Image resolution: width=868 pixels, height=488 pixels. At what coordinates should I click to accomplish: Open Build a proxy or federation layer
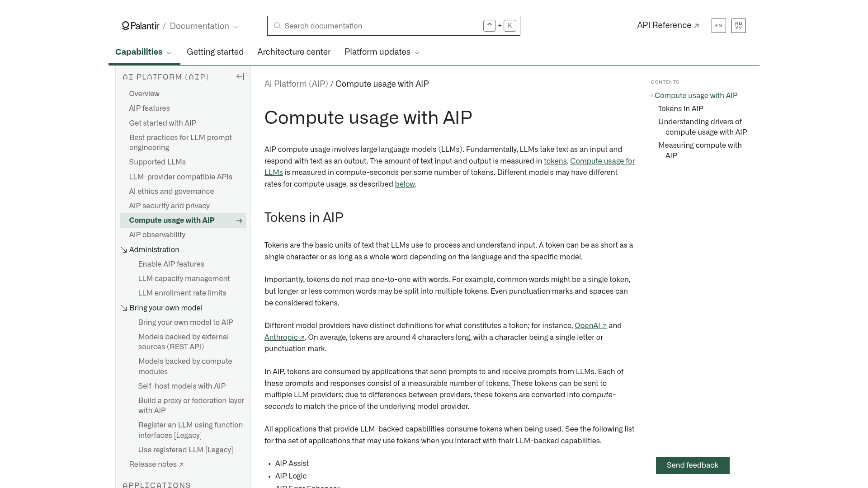[191, 405]
